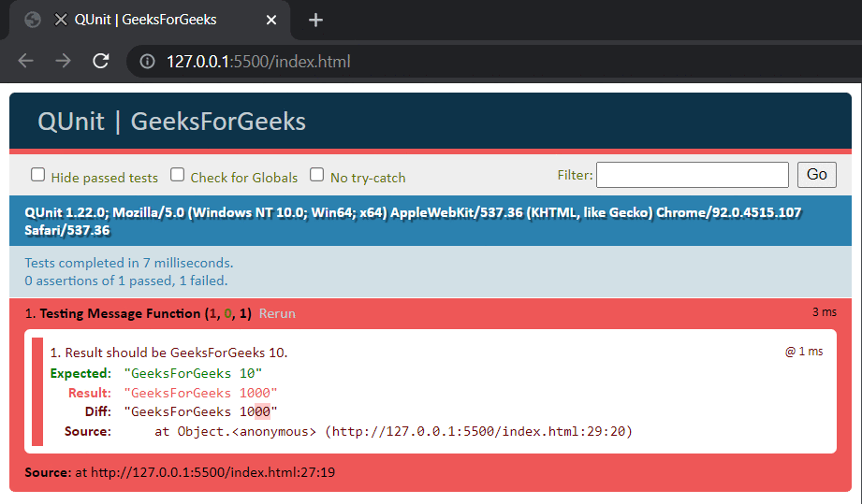Enable the No try-catch checkbox

[317, 175]
